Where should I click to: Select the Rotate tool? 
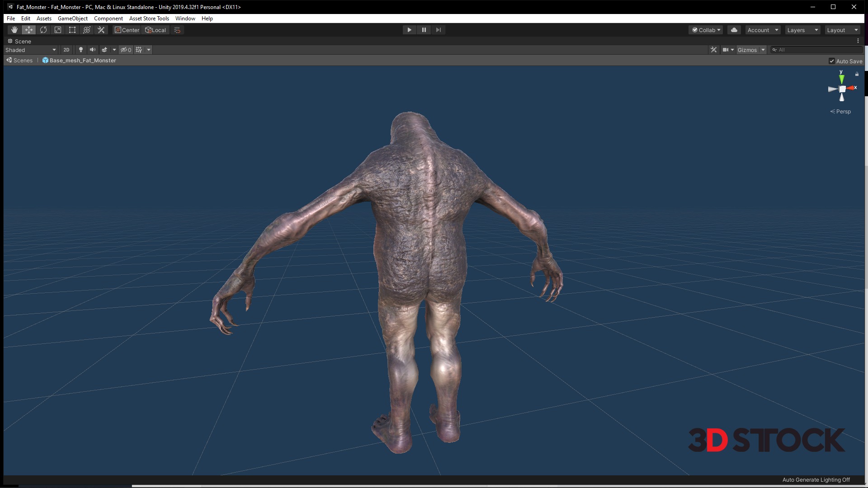tap(43, 30)
